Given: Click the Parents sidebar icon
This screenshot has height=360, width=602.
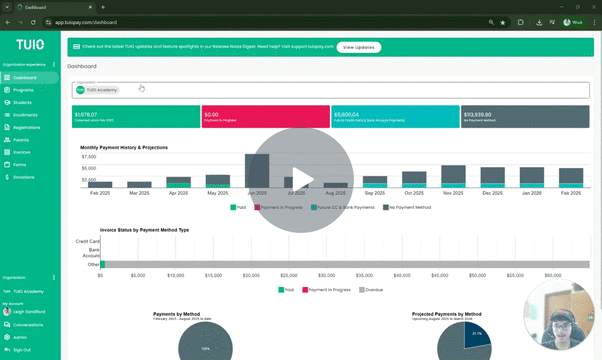Looking at the screenshot, I should click(x=7, y=140).
